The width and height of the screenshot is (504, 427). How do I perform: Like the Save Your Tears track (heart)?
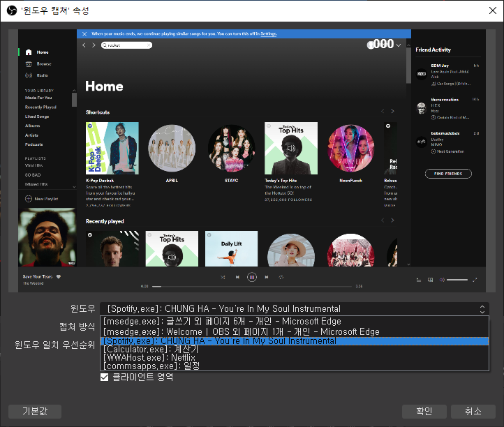click(59, 276)
